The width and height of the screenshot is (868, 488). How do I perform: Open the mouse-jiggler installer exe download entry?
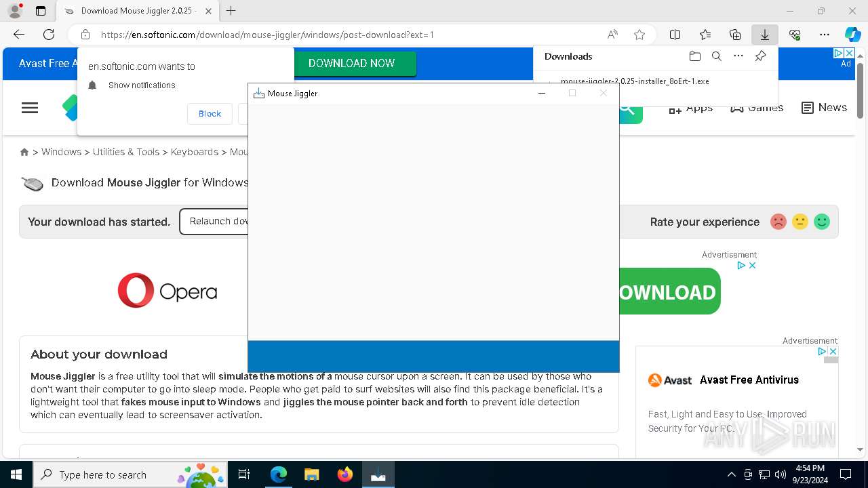click(635, 81)
